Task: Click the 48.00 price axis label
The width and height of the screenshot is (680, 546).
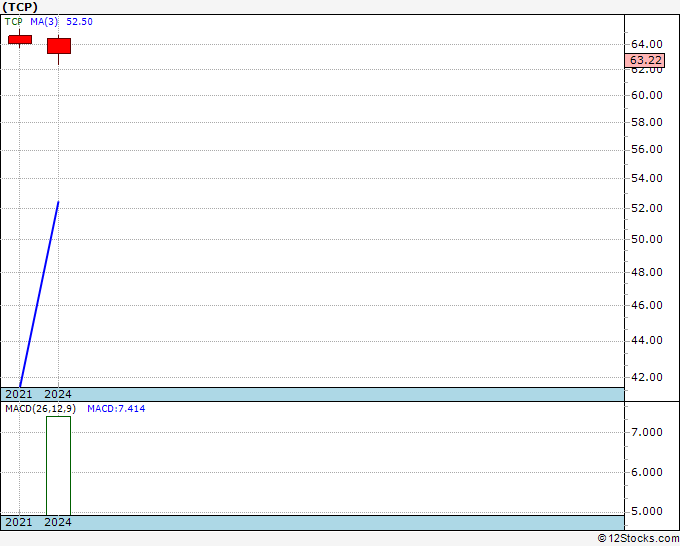Action: [x=647, y=272]
